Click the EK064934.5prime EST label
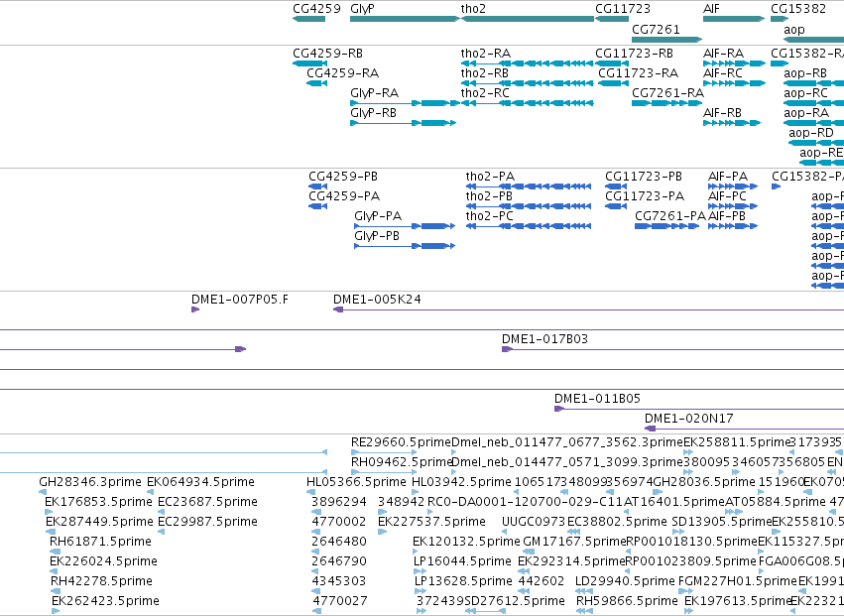The image size is (844, 616). click(200, 482)
